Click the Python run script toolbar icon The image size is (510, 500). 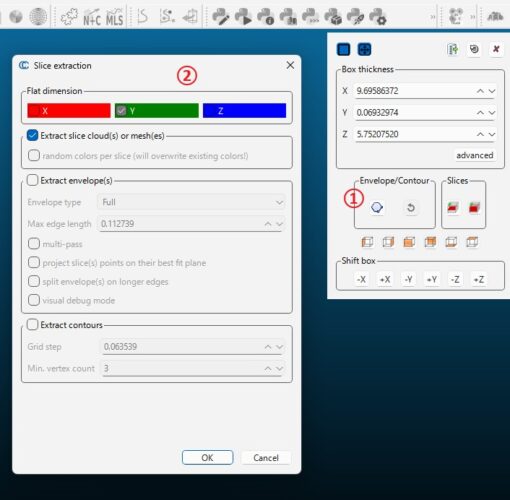tap(243, 17)
